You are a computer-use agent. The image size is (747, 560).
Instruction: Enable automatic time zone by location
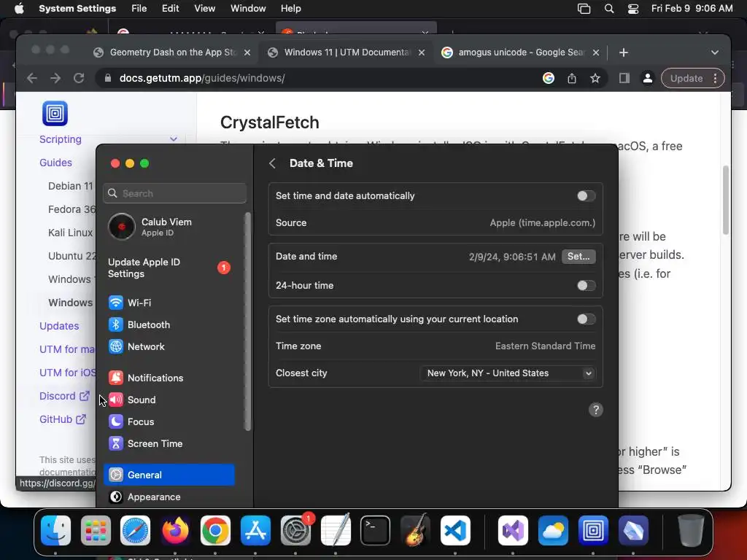(x=586, y=319)
